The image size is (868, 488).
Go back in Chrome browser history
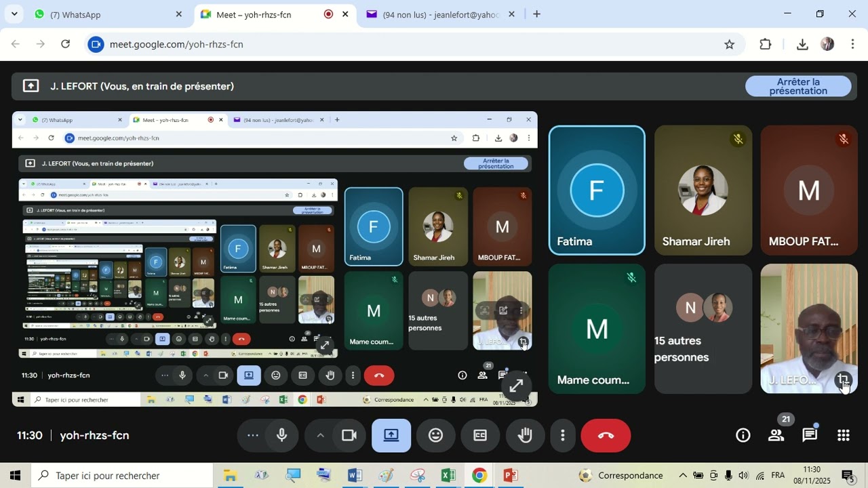[x=16, y=44]
